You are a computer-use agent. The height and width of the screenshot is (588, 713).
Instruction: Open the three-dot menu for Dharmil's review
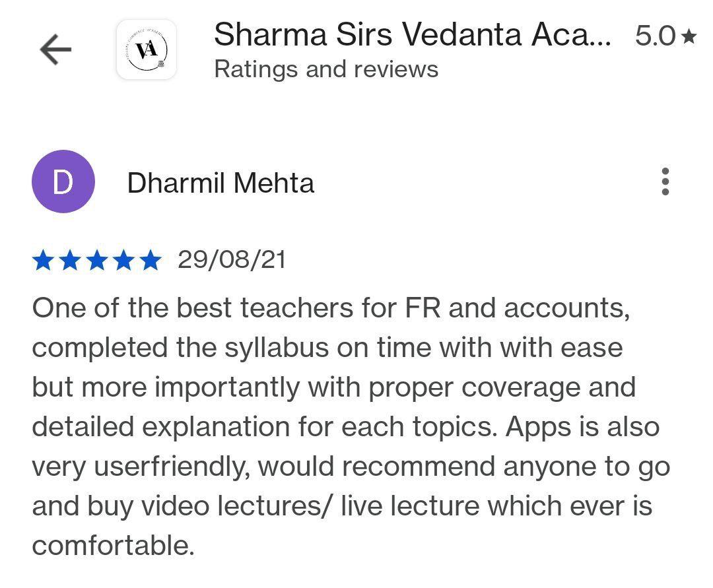coord(665,181)
